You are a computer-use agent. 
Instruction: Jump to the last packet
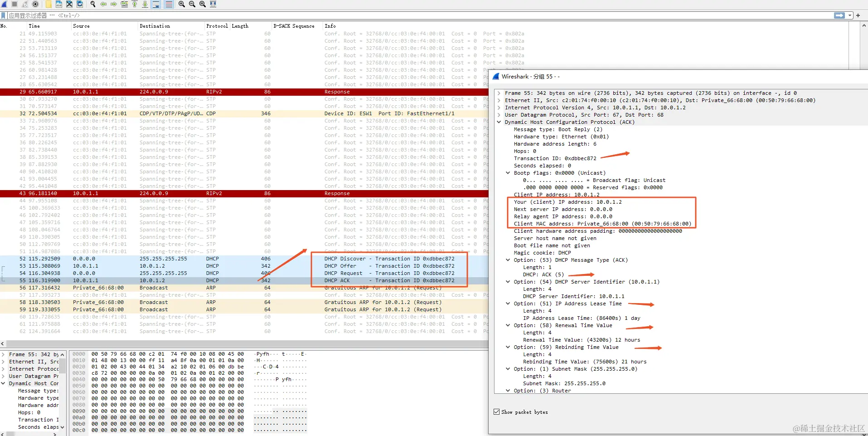click(x=145, y=4)
